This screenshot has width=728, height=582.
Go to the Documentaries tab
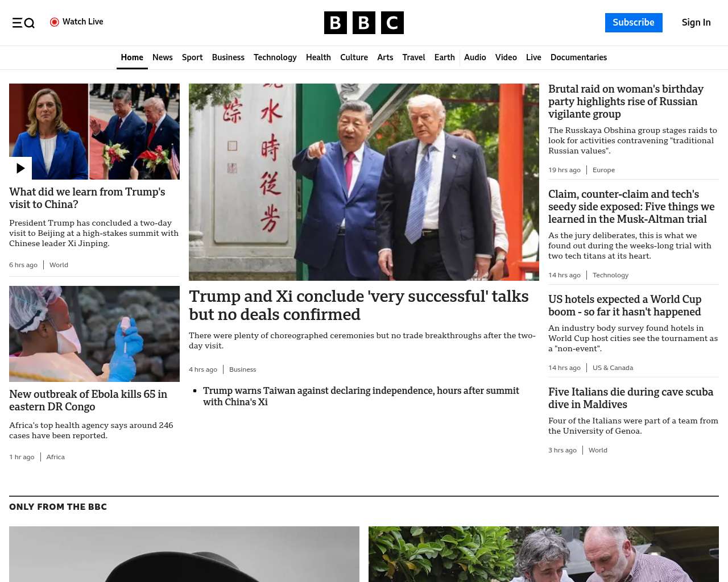(578, 57)
